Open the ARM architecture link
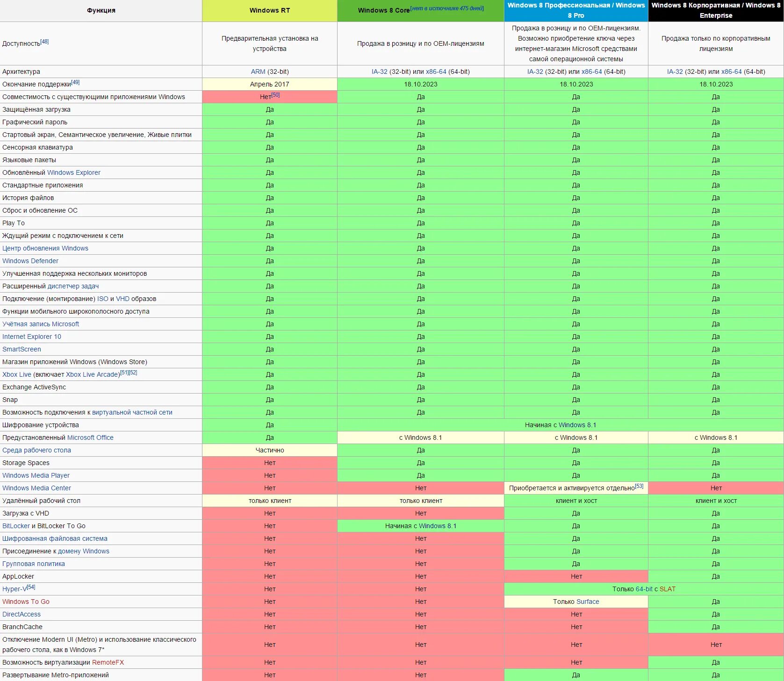784x681 pixels. 258,72
